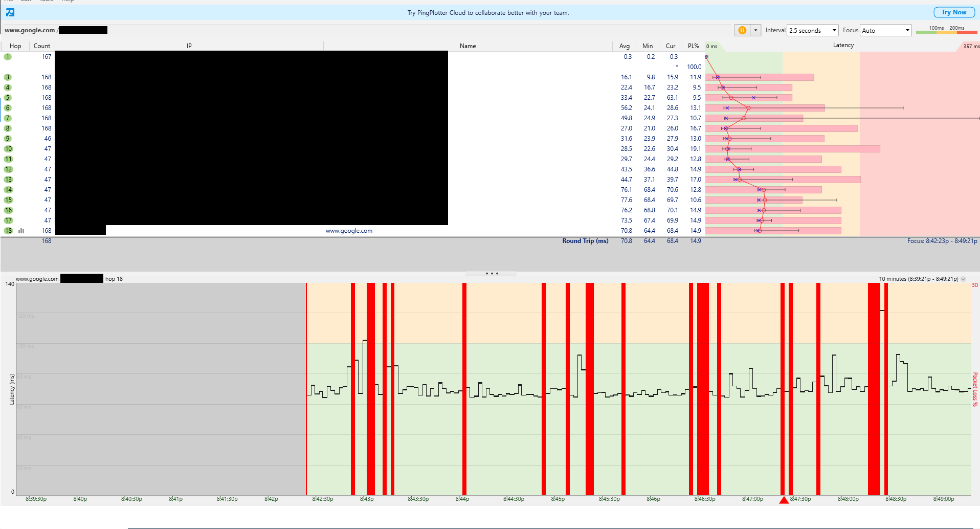Viewport: 980px width, 529px height.
Task: Click the Try Now button
Action: point(953,12)
